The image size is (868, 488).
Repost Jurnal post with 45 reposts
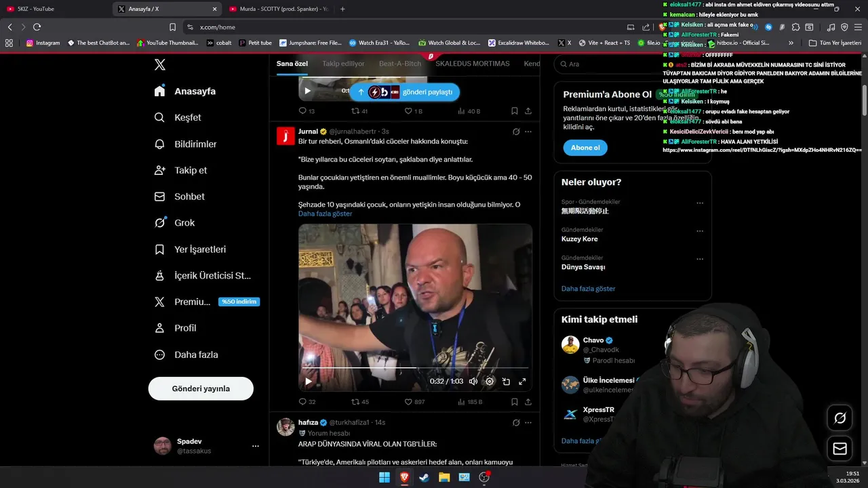pyautogui.click(x=359, y=401)
